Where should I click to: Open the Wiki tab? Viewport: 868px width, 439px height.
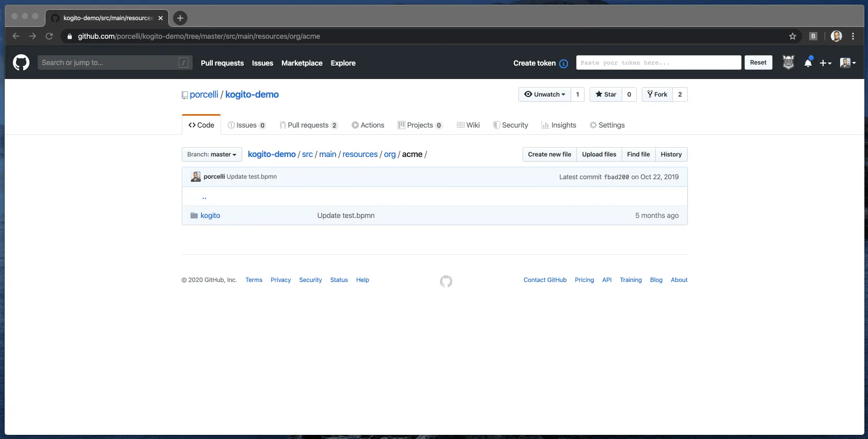tap(468, 125)
